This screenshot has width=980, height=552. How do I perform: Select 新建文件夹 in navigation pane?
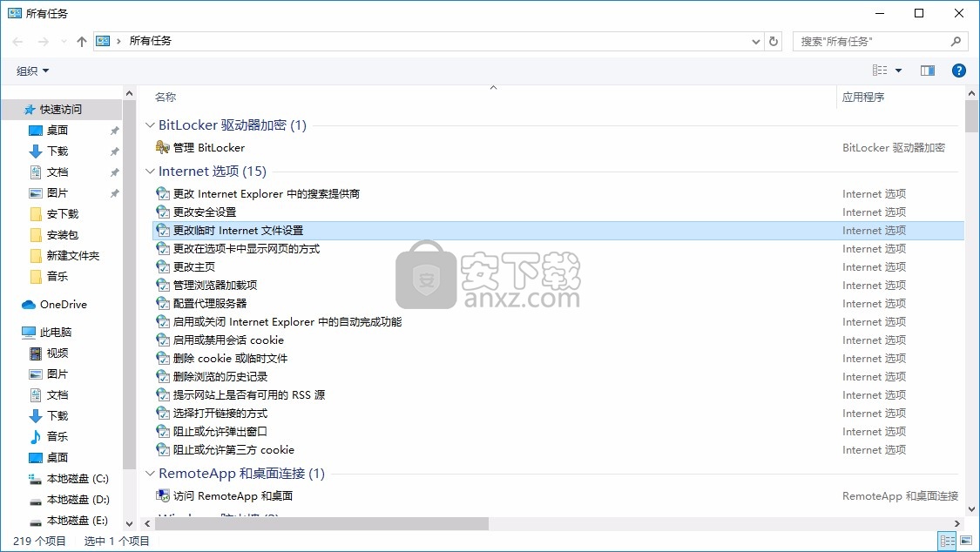pyautogui.click(x=73, y=255)
